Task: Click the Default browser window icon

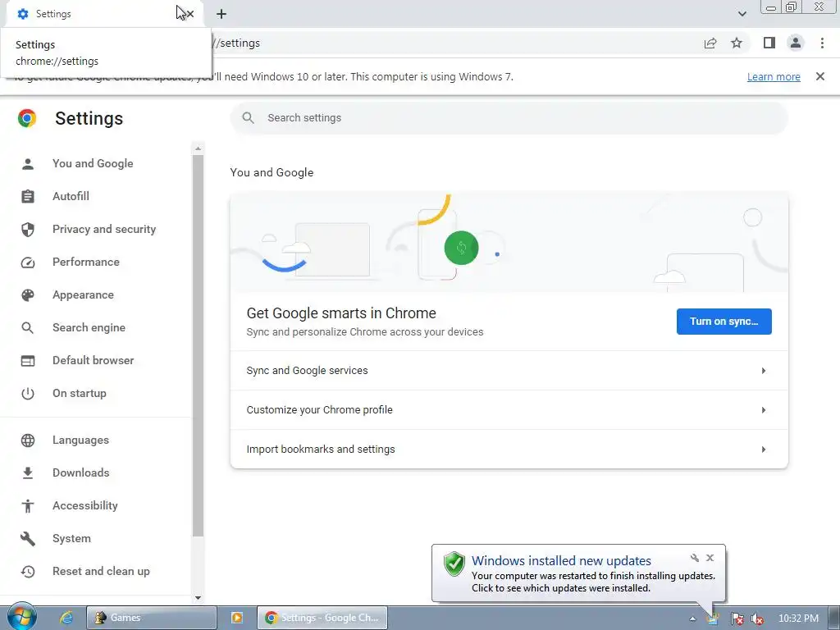Action: 27,361
